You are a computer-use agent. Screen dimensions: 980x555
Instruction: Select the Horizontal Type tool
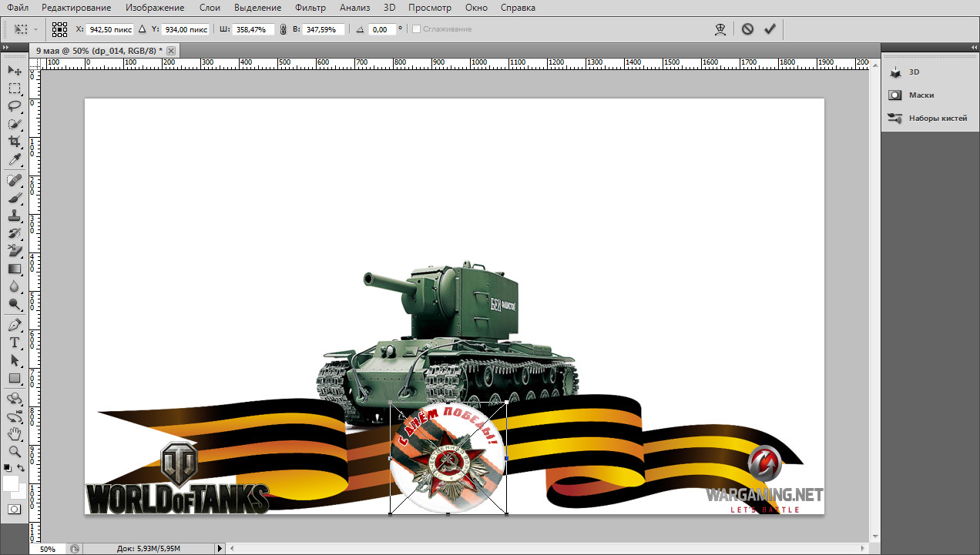pos(14,343)
